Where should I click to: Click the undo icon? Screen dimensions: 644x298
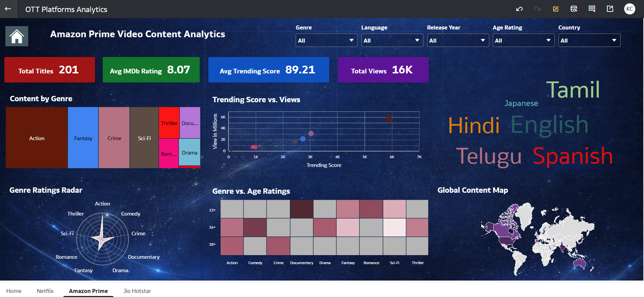pos(519,9)
